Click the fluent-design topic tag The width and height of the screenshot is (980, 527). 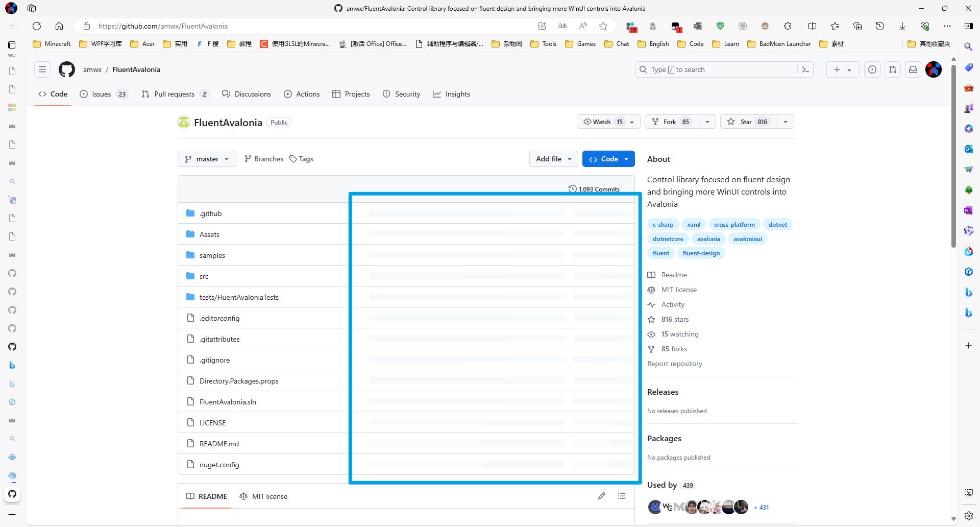point(701,253)
